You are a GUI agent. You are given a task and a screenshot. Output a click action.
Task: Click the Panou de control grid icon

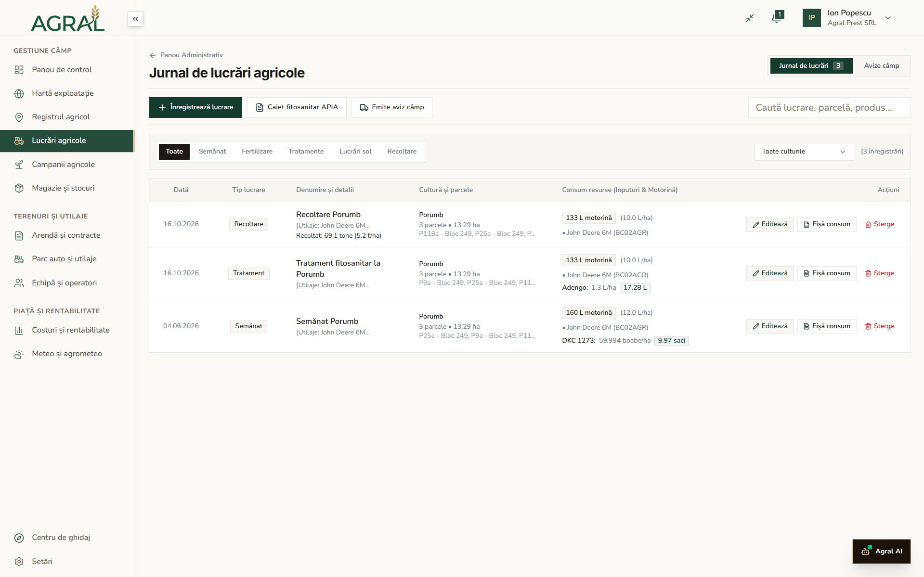[19, 70]
